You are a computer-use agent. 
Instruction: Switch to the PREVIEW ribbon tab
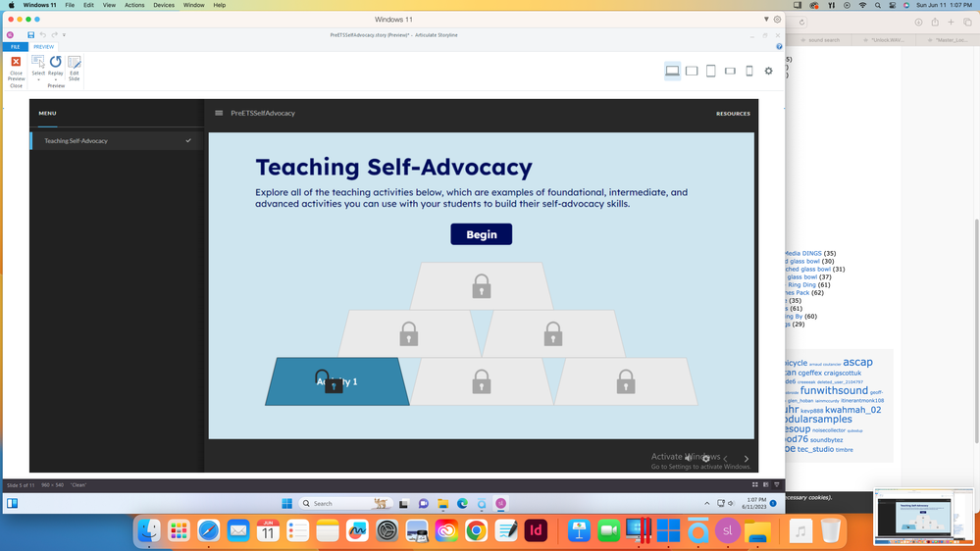44,47
